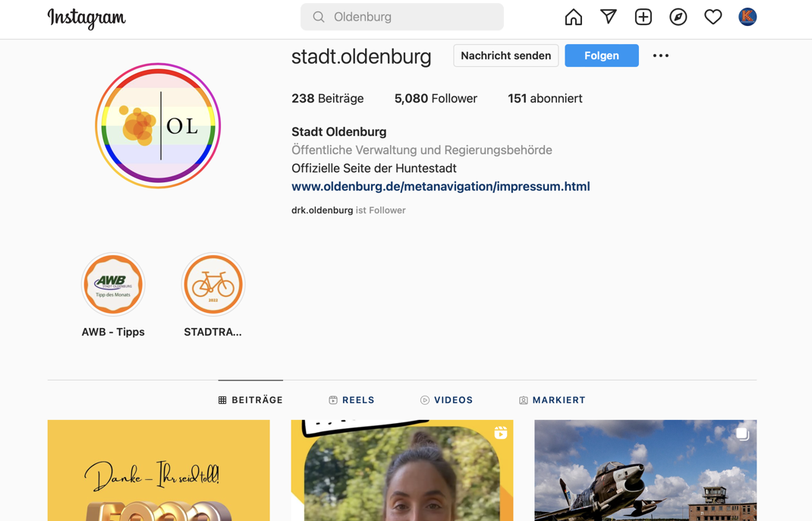Click the Instagram logo
Screen dimensions: 812x521
click(x=87, y=18)
